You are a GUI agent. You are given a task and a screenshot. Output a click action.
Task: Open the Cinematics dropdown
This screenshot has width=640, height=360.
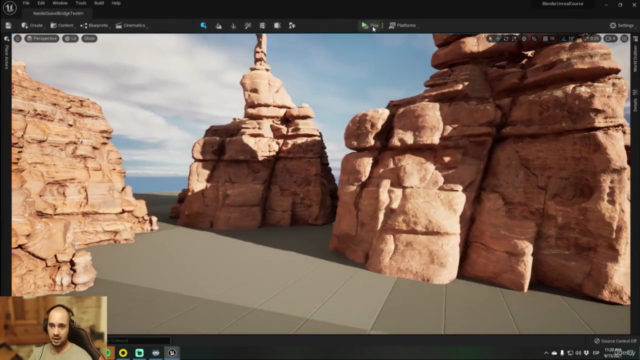(131, 26)
